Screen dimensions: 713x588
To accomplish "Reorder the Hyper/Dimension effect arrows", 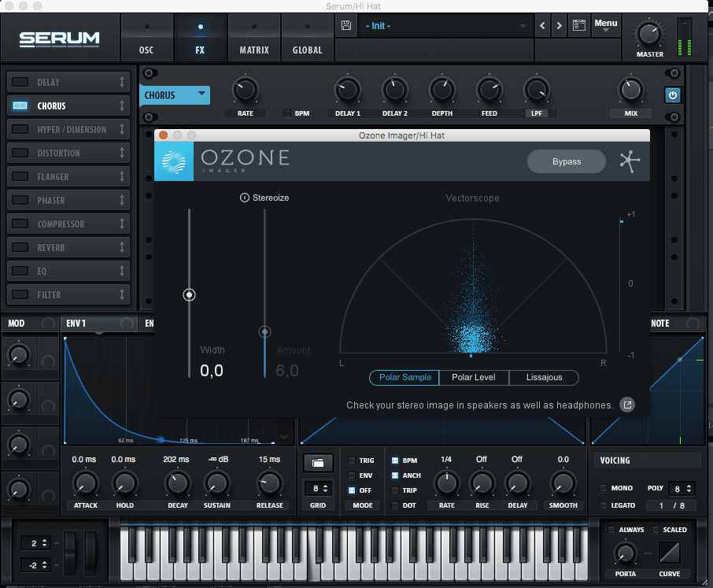I will pyautogui.click(x=122, y=129).
